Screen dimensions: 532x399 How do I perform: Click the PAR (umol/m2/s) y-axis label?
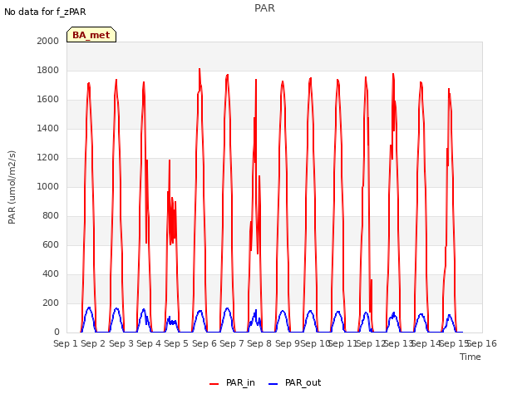tap(12, 187)
